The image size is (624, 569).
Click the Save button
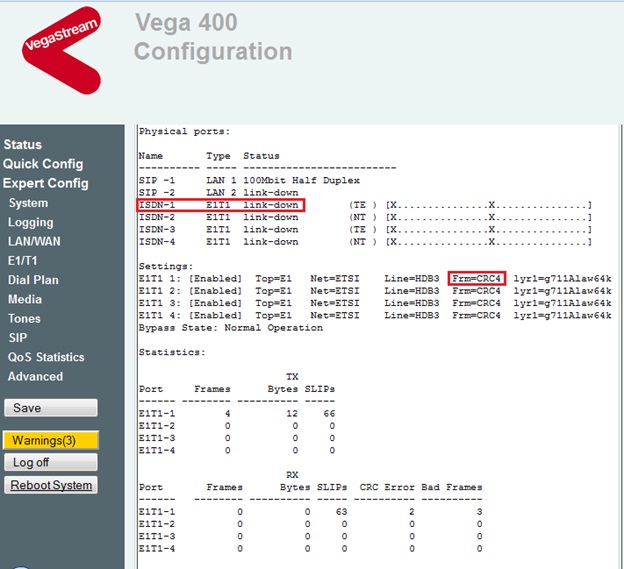click(51, 408)
